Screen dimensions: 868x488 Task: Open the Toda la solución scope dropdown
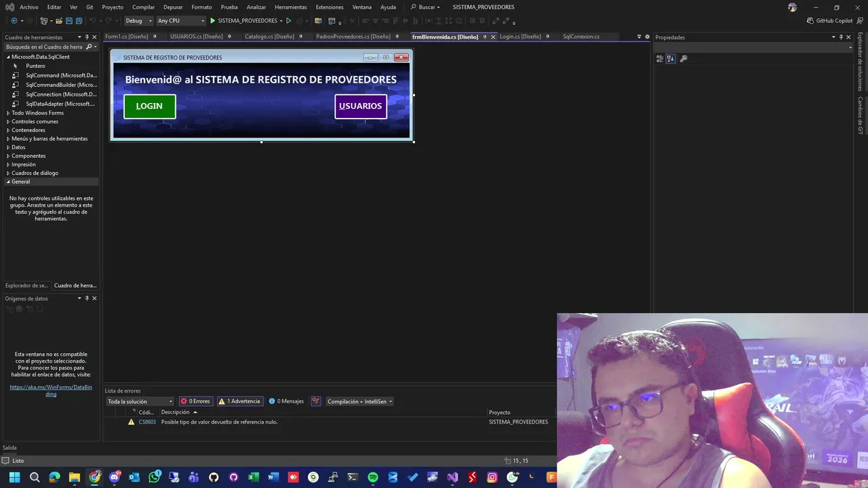tap(140, 401)
